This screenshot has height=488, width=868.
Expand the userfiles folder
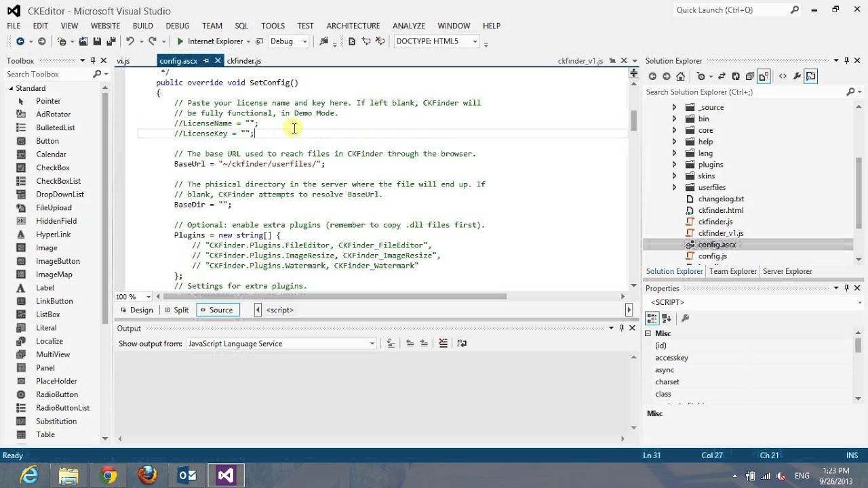tap(673, 187)
